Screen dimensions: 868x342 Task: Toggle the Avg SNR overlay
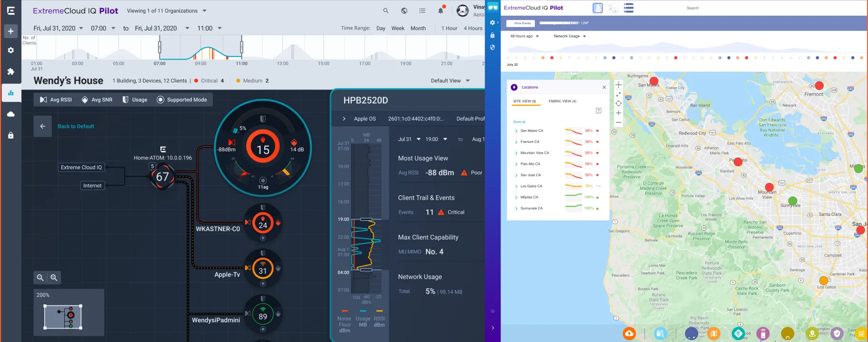97,100
